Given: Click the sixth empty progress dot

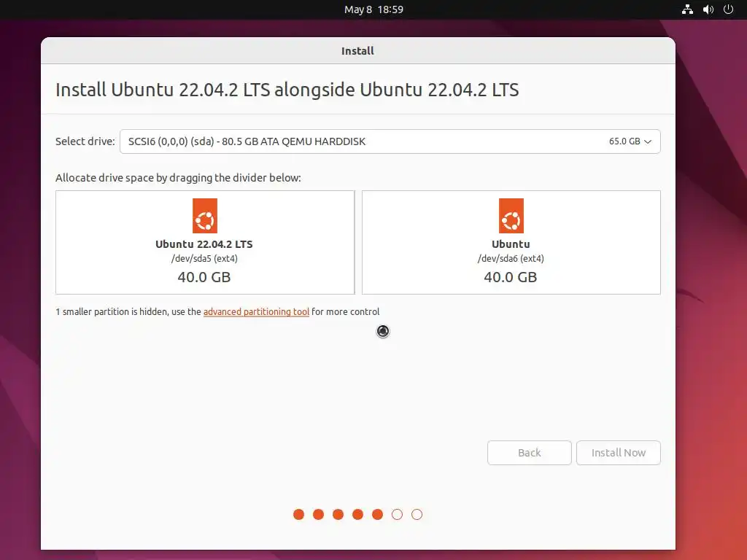Looking at the screenshot, I should pyautogui.click(x=398, y=514).
